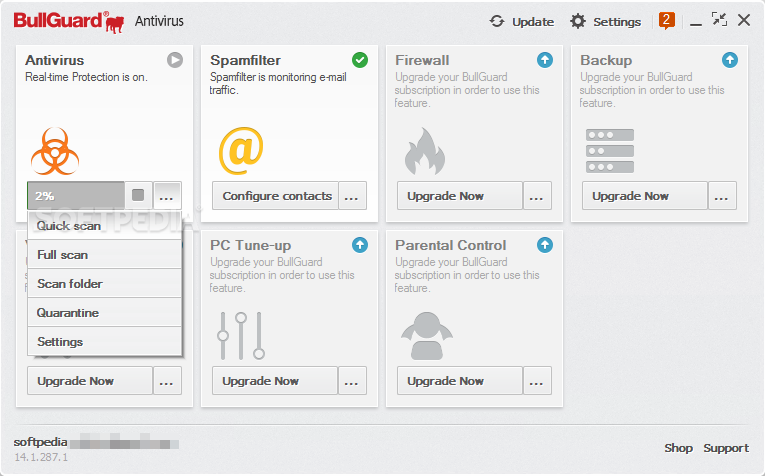Choose Full scan from the menu
The height and width of the screenshot is (476, 765).
point(104,255)
